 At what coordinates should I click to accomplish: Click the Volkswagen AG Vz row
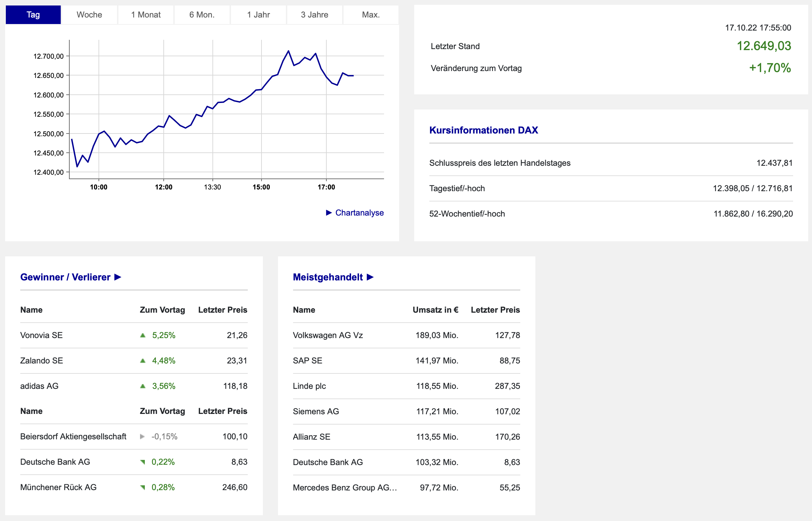coord(328,335)
